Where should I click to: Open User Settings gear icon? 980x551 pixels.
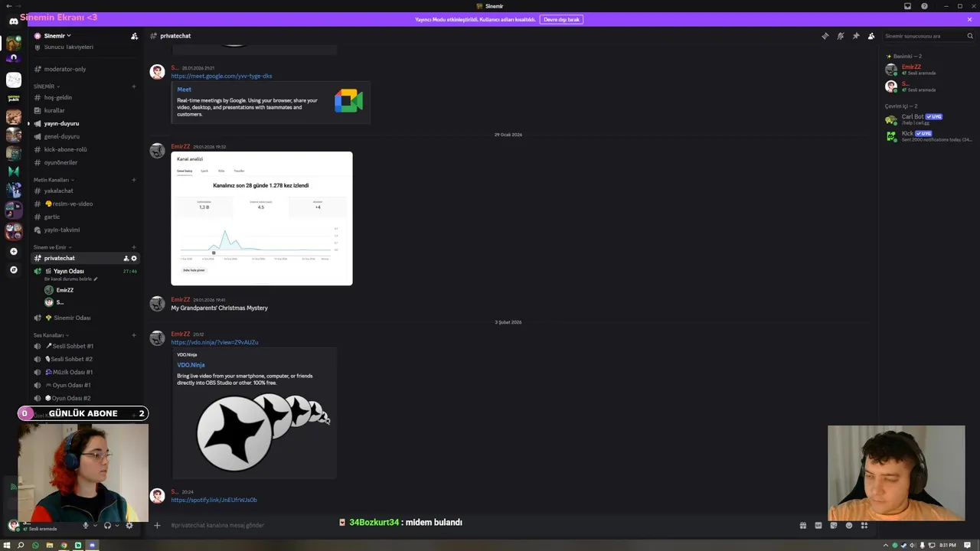(129, 525)
